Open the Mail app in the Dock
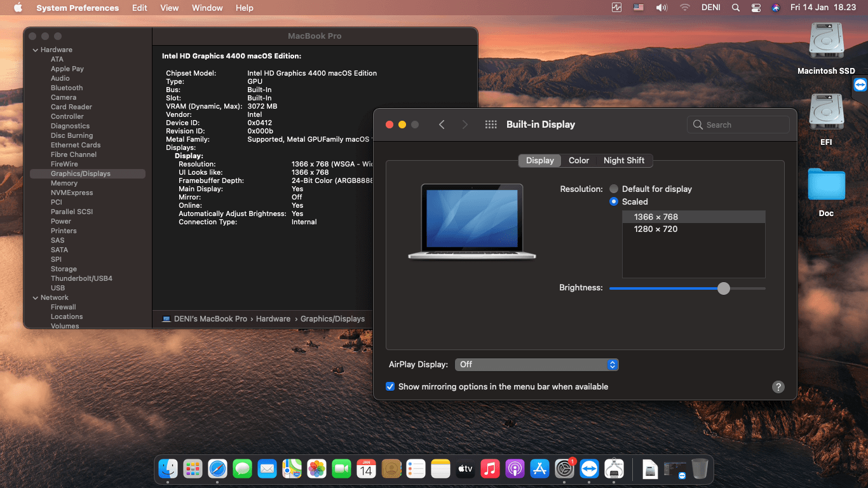 pos(267,469)
